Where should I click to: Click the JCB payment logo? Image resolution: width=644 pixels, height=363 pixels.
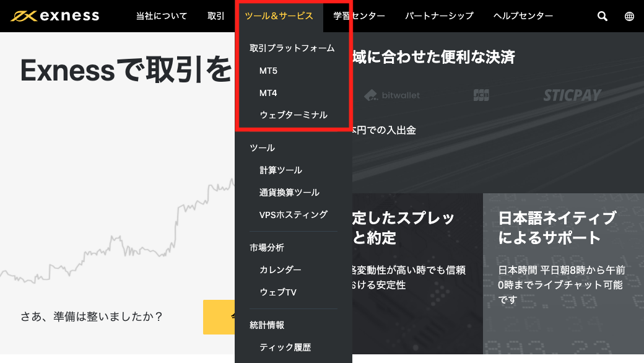click(481, 95)
